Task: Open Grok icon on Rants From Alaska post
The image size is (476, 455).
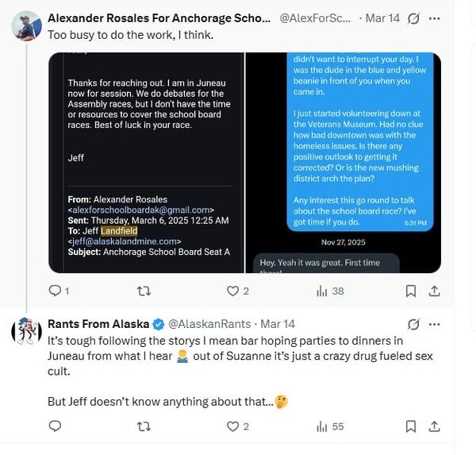Action: tap(413, 324)
